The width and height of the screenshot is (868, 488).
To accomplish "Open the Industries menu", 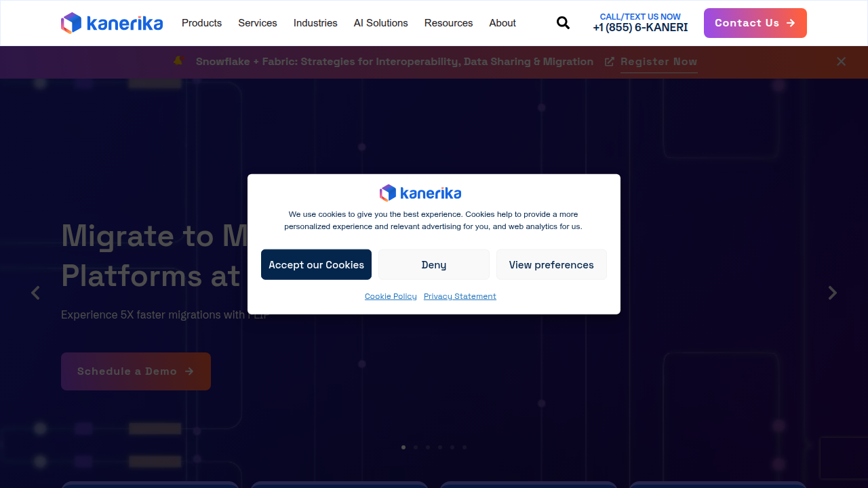I will 315,23.
